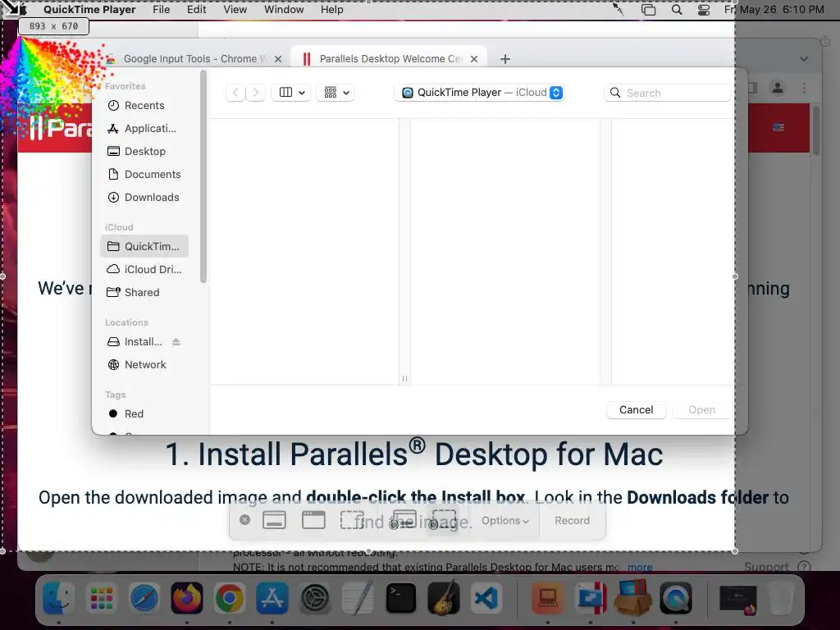Screen dimensions: 840x630
Task: Go to Desktop in the sidebar
Action: pos(144,152)
